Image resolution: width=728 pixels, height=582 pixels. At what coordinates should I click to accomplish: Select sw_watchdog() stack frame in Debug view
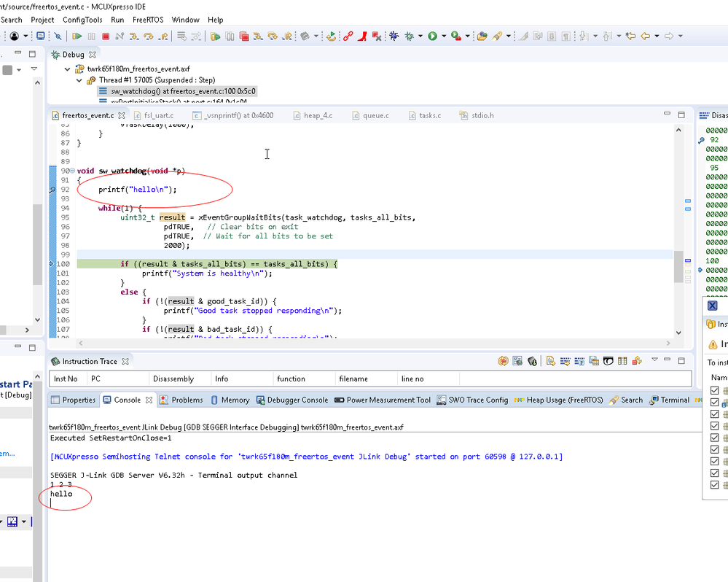point(177,91)
